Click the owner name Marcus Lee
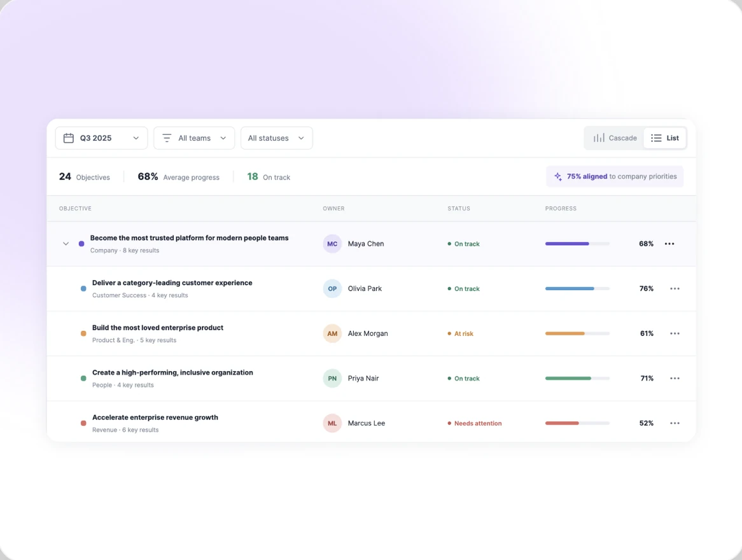Viewport: 742px width, 560px height. pyautogui.click(x=367, y=423)
